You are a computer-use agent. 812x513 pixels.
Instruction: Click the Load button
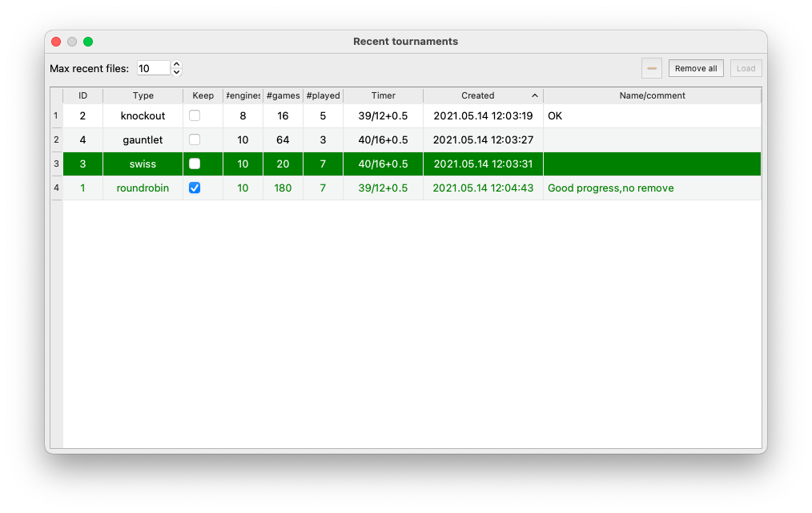tap(746, 69)
